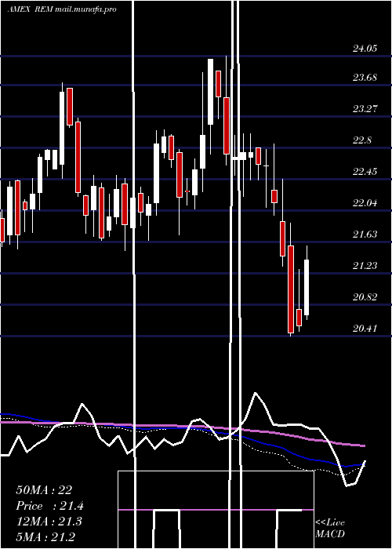Click the 23.27 price axis label
Screen dimensions: 392x549
point(365,109)
